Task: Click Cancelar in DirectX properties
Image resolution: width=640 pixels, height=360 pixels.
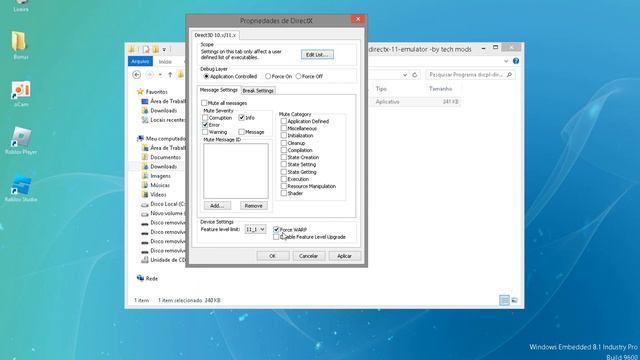Action: pos(309,256)
